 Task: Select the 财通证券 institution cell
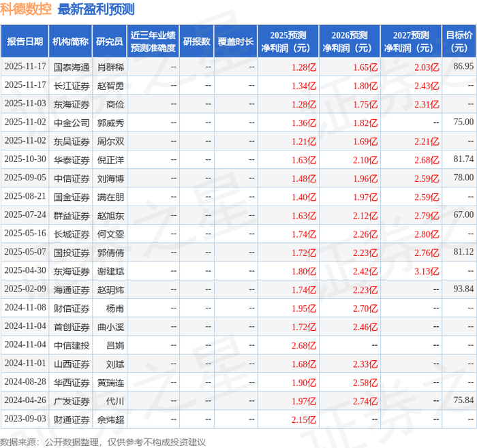72,419
